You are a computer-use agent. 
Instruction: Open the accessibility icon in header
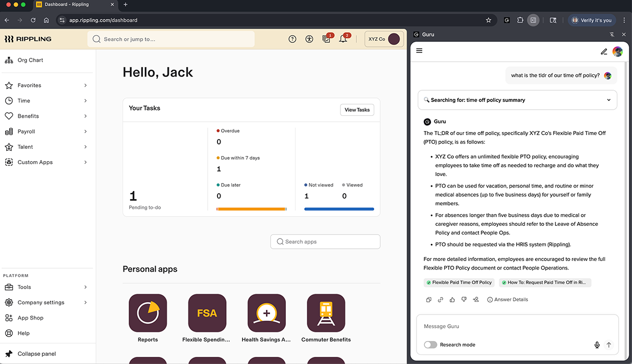point(309,39)
